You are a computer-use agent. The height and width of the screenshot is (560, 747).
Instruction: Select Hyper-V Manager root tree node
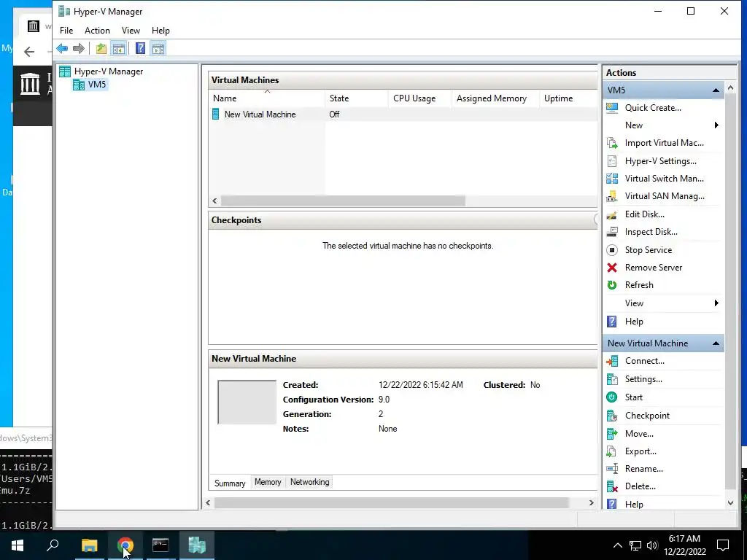[101, 71]
